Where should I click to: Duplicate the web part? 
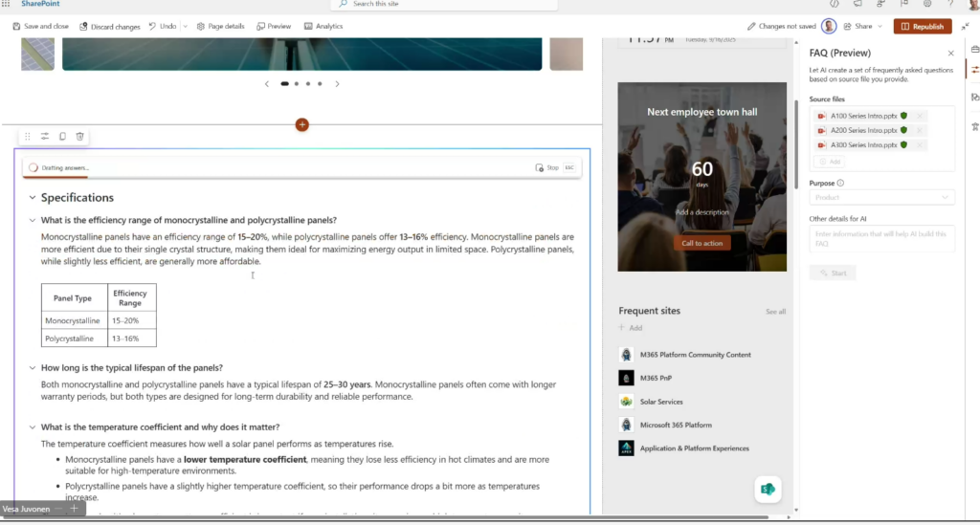coord(62,136)
